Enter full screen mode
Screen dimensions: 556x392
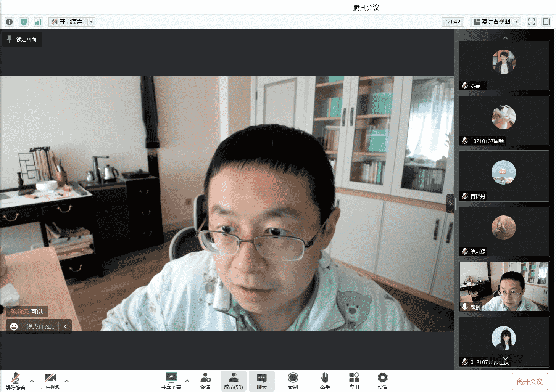click(531, 22)
